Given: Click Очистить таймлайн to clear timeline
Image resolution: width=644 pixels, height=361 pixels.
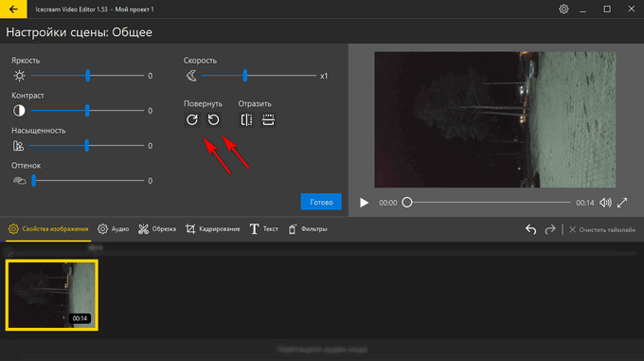Looking at the screenshot, I should tap(602, 229).
